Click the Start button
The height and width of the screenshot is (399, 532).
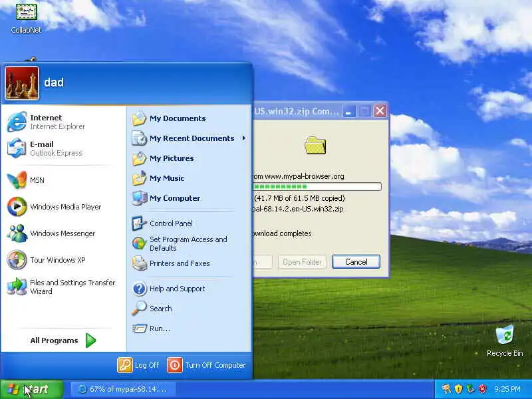32,389
